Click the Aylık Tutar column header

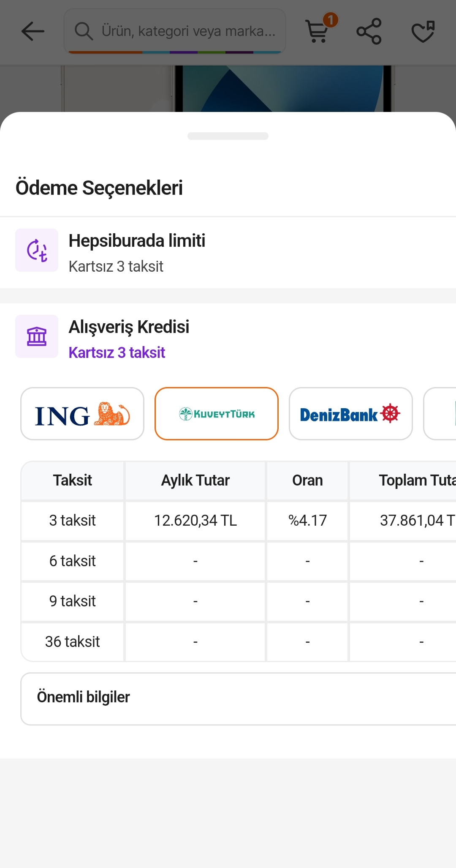[195, 480]
